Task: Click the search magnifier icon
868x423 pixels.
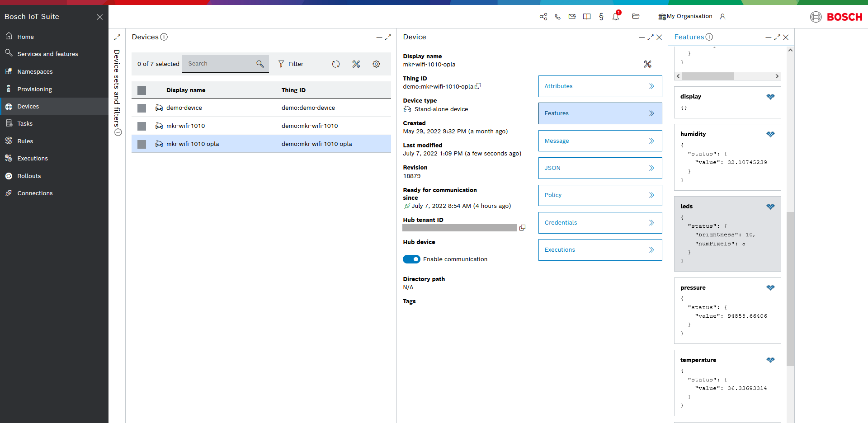Action: [260, 64]
